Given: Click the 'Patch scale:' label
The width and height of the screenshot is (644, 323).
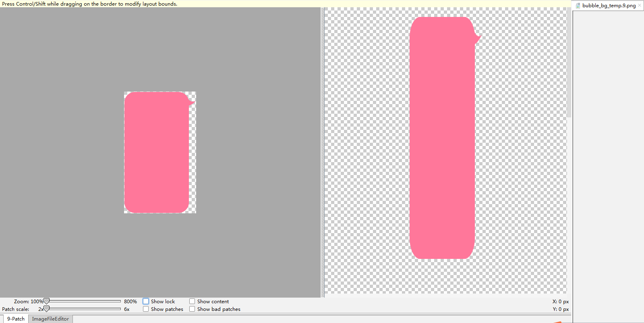Looking at the screenshot, I should [x=16, y=309].
